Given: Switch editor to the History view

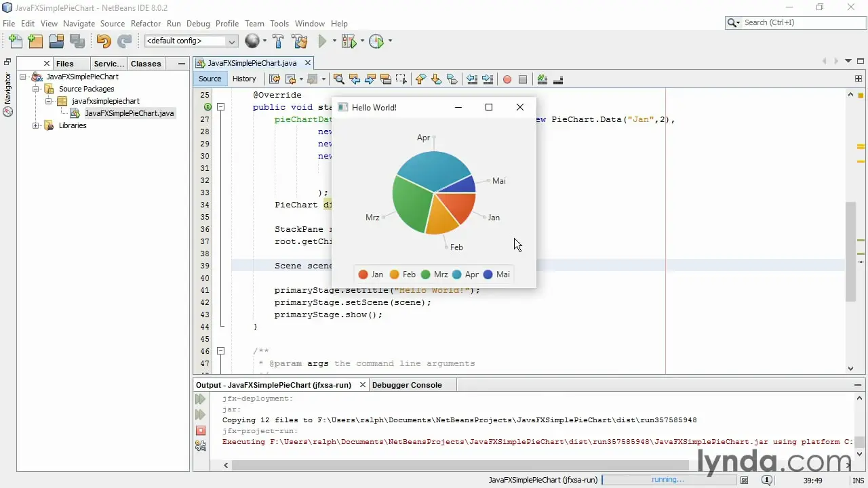Looking at the screenshot, I should pos(244,79).
